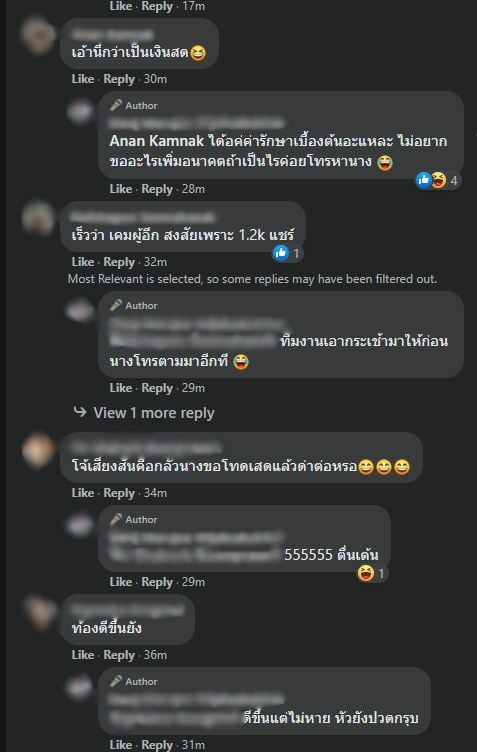Click arrow icon beside View 1 more reply
This screenshot has width=477, height=752.
(80, 412)
